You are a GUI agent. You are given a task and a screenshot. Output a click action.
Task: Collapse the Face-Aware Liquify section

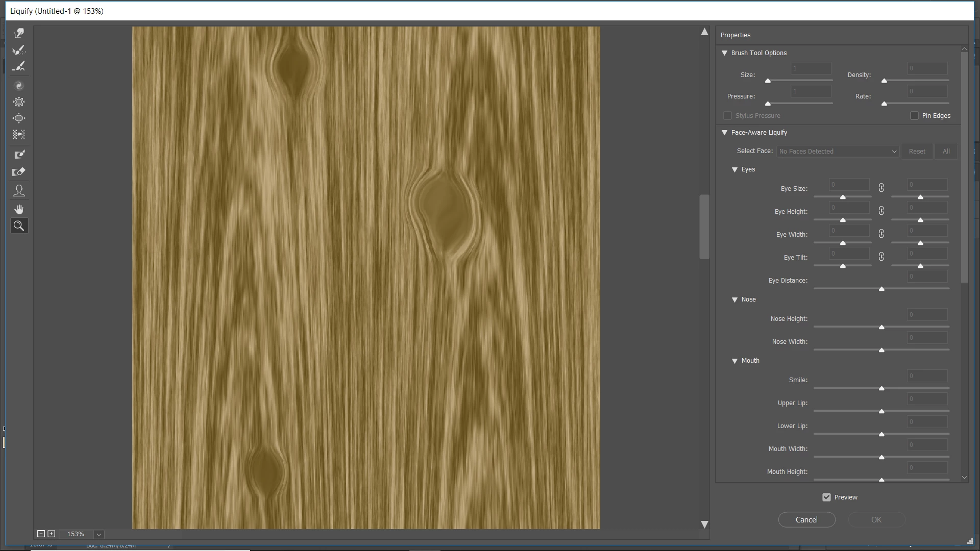pos(724,133)
